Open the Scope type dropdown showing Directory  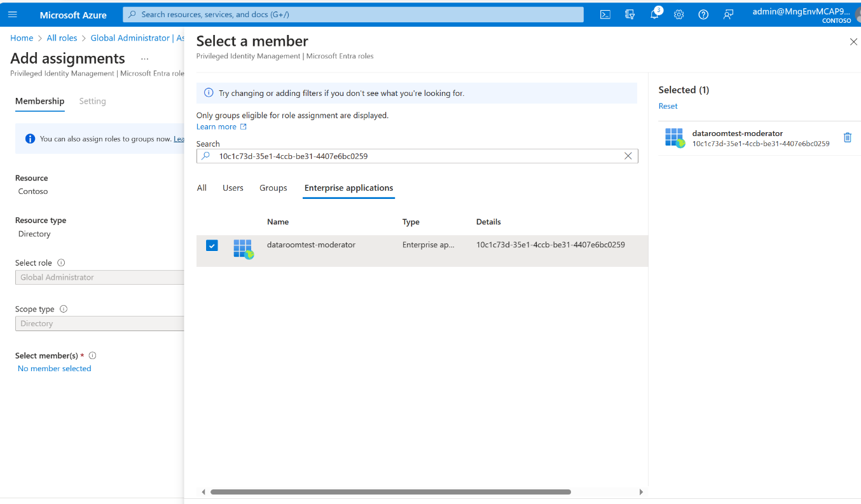(x=100, y=324)
